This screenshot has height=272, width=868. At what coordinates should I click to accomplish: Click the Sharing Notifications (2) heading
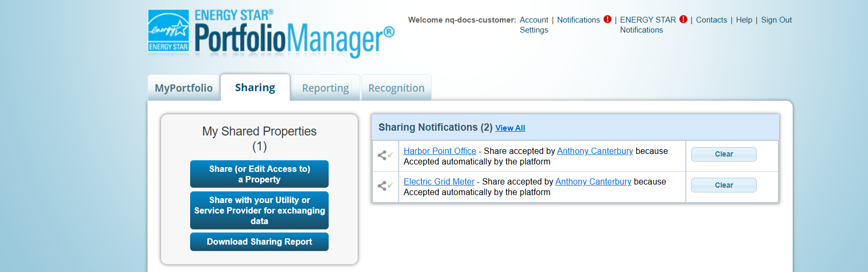tap(436, 128)
